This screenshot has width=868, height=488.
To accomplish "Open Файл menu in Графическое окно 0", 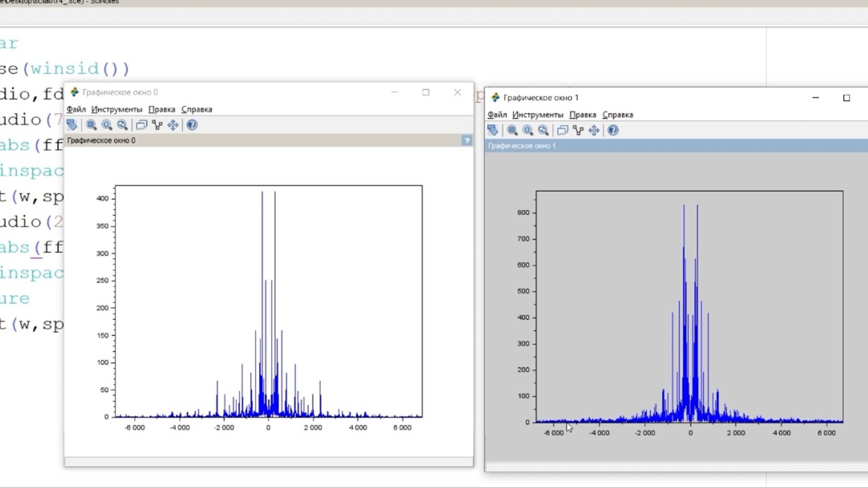I will [76, 109].
